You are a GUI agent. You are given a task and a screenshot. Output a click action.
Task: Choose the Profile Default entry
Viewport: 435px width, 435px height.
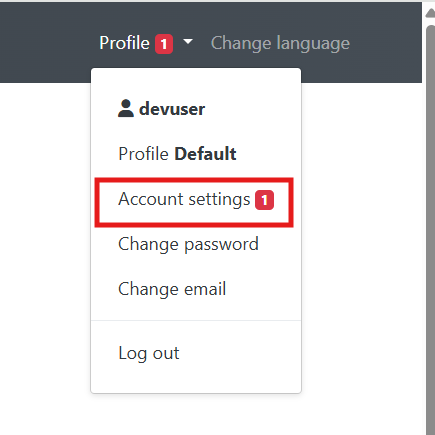(196, 154)
